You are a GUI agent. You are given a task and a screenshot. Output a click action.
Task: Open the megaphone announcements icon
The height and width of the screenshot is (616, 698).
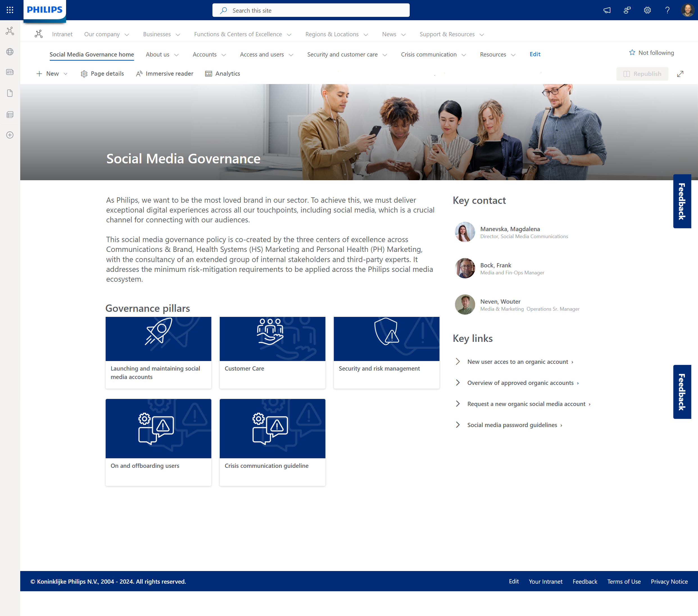click(607, 10)
